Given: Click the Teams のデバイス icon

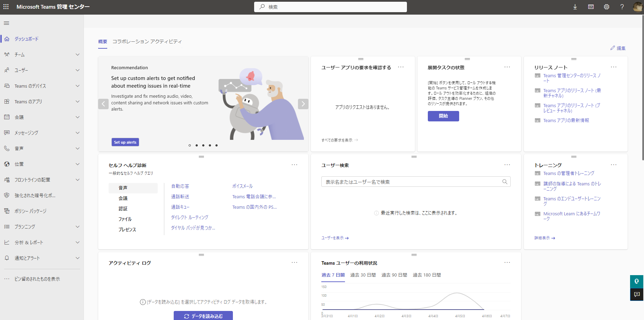Looking at the screenshot, I should (x=7, y=86).
